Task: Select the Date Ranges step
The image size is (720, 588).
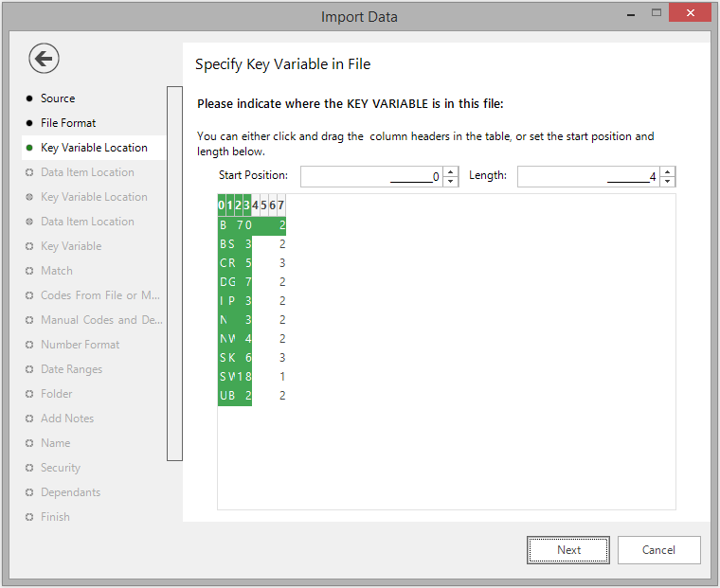Action: coord(71,369)
